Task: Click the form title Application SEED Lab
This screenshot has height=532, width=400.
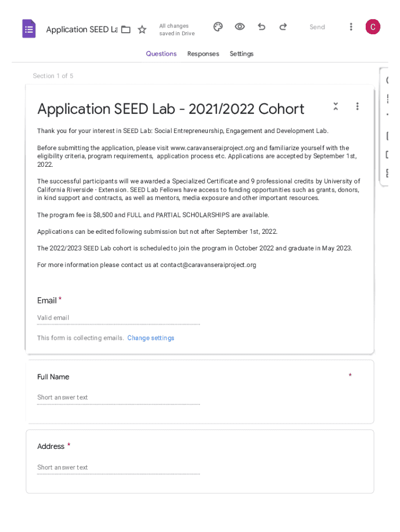Action: click(x=82, y=30)
